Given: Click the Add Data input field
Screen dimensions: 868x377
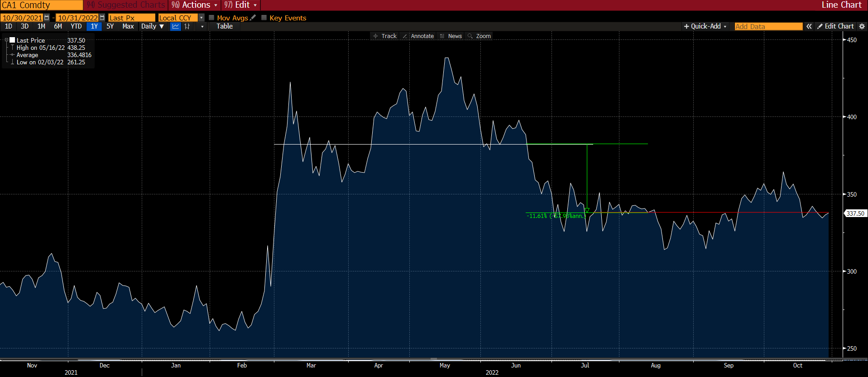Looking at the screenshot, I should pos(768,26).
